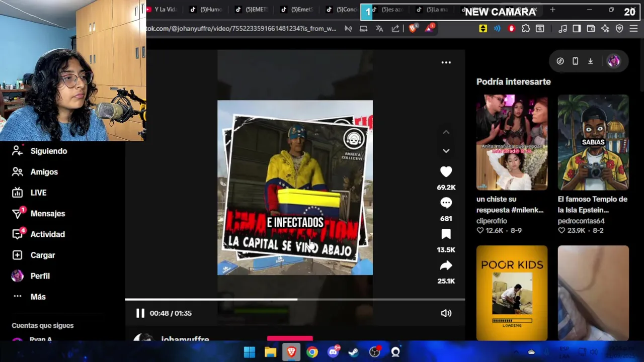The image size is (644, 362).
Task: Open Cargar upload page
Action: 42,255
